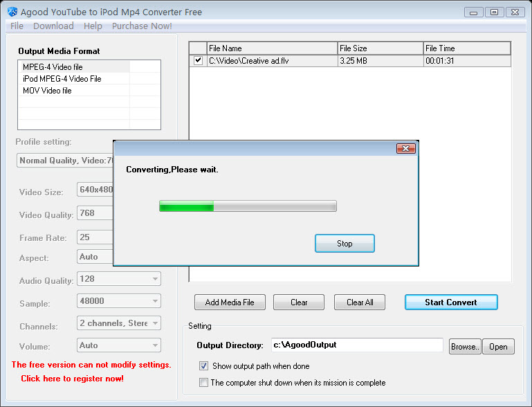
Task: Click the File Size column header
Action: pyautogui.click(x=380, y=48)
